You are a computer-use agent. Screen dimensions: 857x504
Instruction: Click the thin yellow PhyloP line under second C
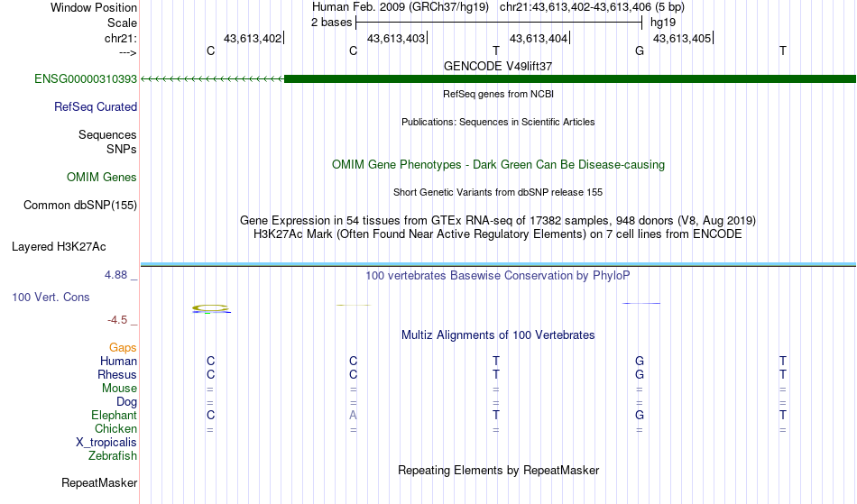click(354, 305)
